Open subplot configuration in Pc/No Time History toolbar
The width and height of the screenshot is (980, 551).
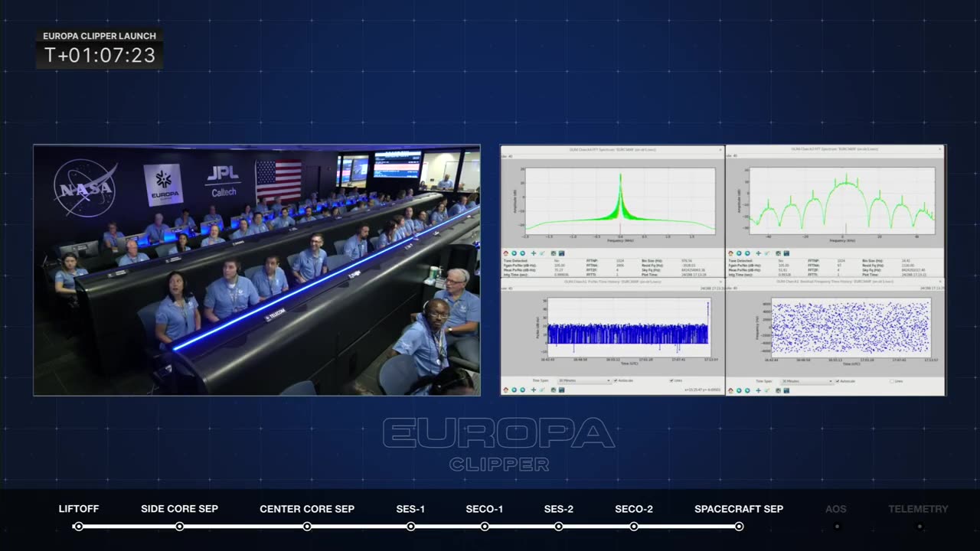click(x=554, y=390)
